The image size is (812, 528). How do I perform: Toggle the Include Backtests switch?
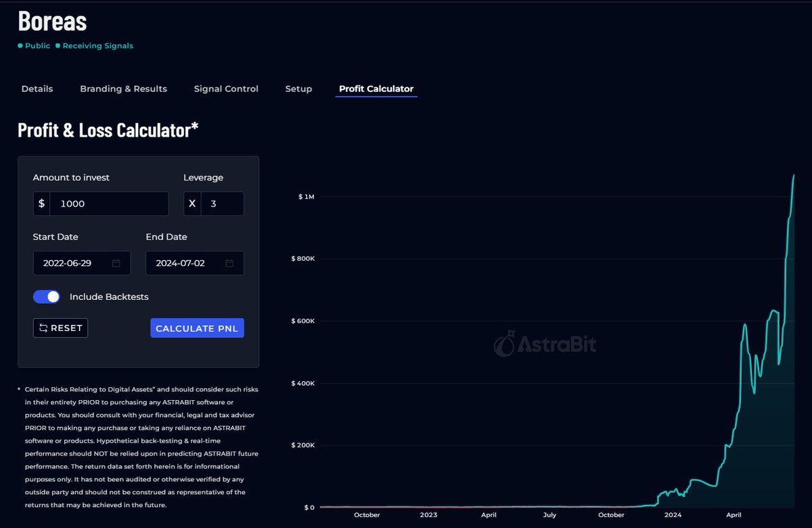[47, 296]
